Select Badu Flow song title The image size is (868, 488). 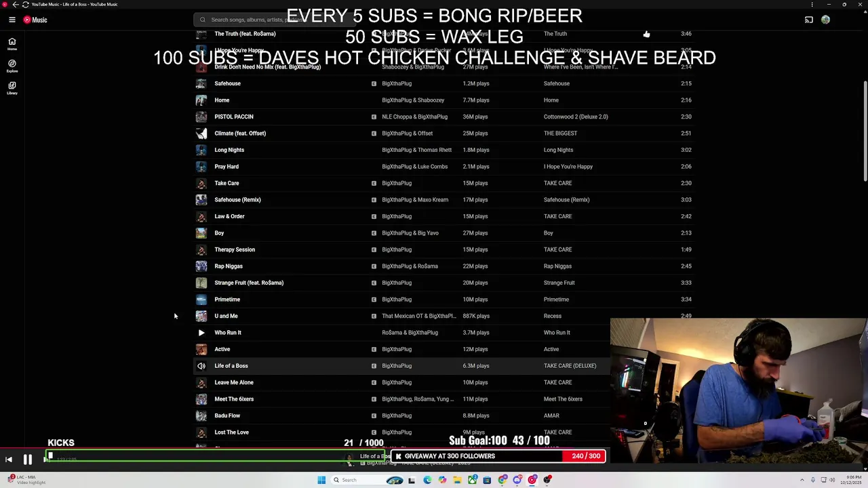point(227,415)
